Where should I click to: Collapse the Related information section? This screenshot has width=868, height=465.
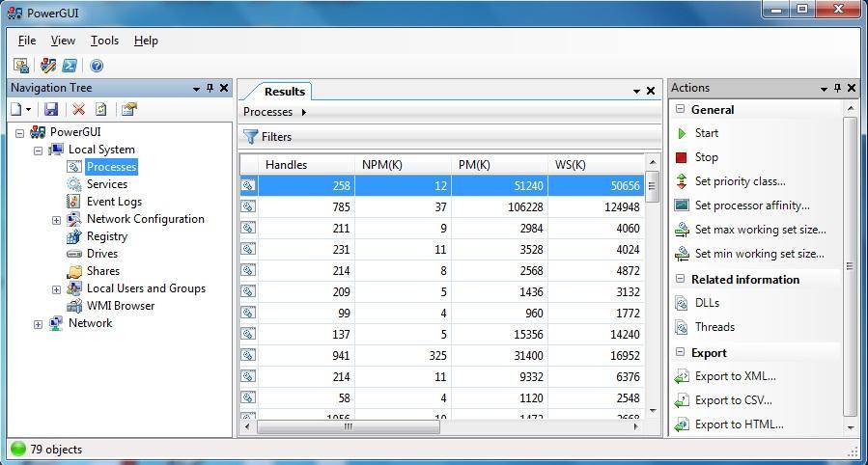pos(680,279)
